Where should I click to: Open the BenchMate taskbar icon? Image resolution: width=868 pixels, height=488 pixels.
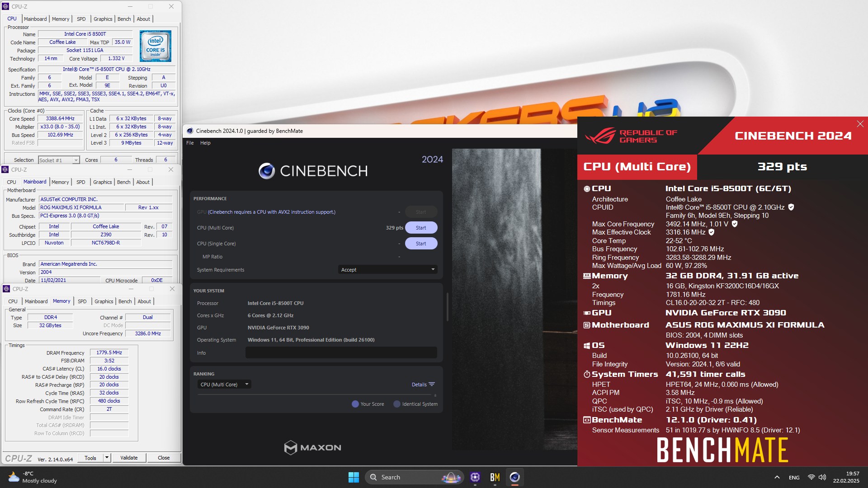(x=495, y=477)
